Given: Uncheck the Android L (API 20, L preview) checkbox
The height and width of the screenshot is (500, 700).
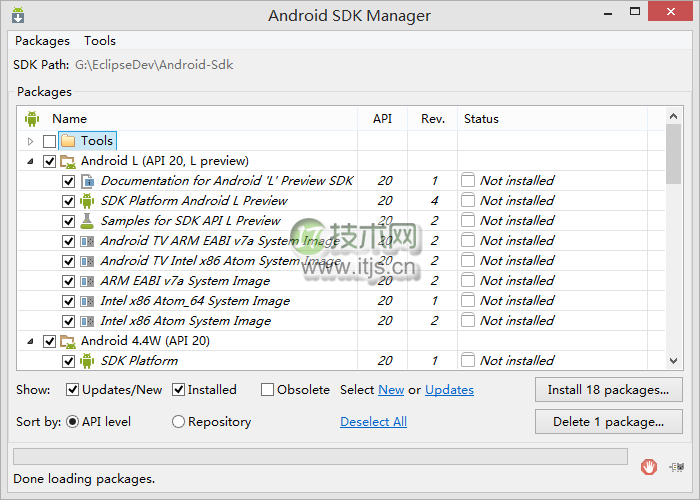Looking at the screenshot, I should pyautogui.click(x=49, y=161).
